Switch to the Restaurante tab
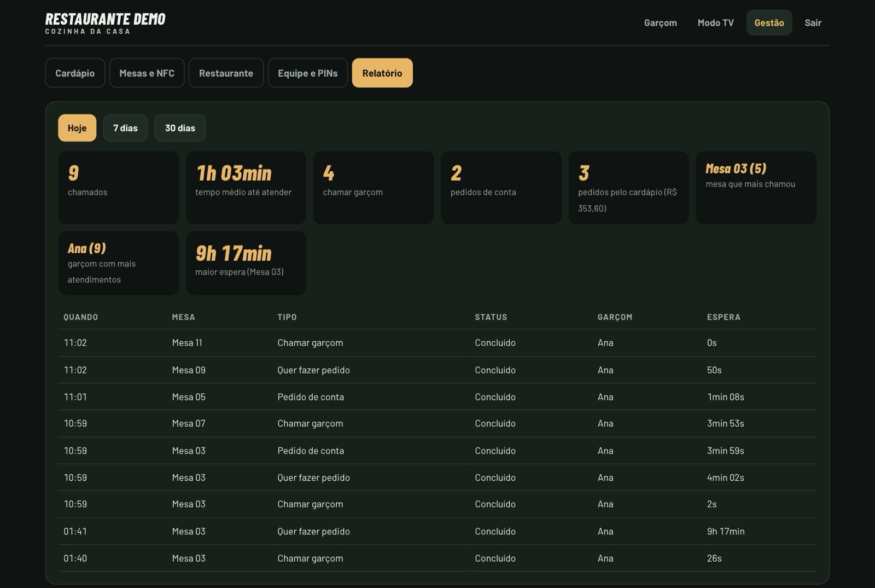This screenshot has width=875, height=588. click(x=226, y=73)
